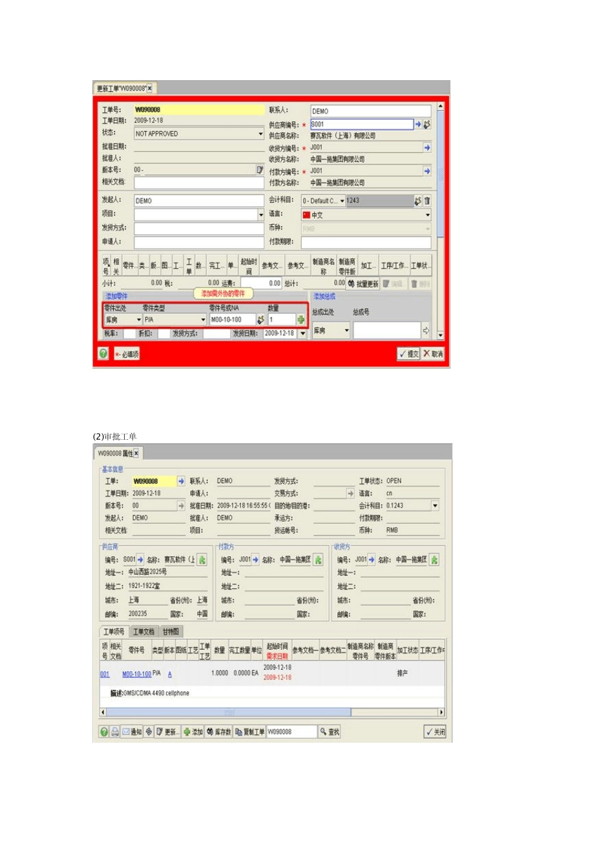This screenshot has width=614, height=868.
Task: Open the NOT APPROVED status dropdown
Action: coord(260,134)
